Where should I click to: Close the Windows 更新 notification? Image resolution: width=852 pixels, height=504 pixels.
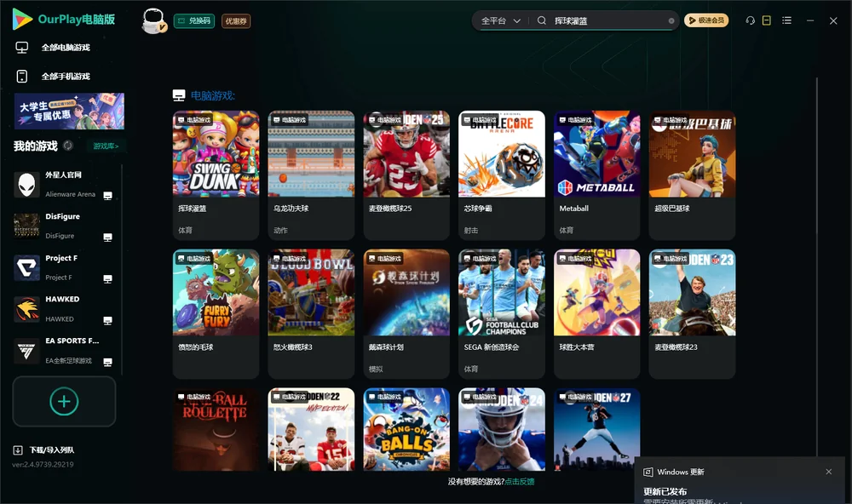pos(829,472)
